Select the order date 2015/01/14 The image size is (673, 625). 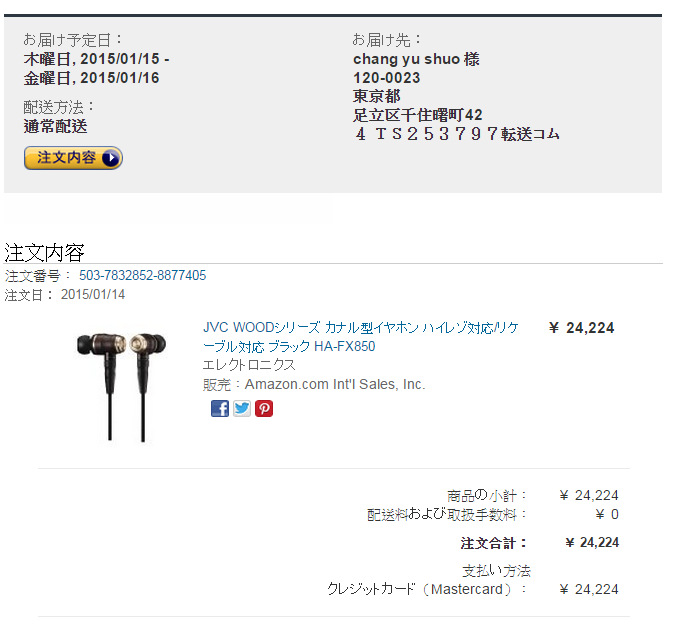click(93, 294)
